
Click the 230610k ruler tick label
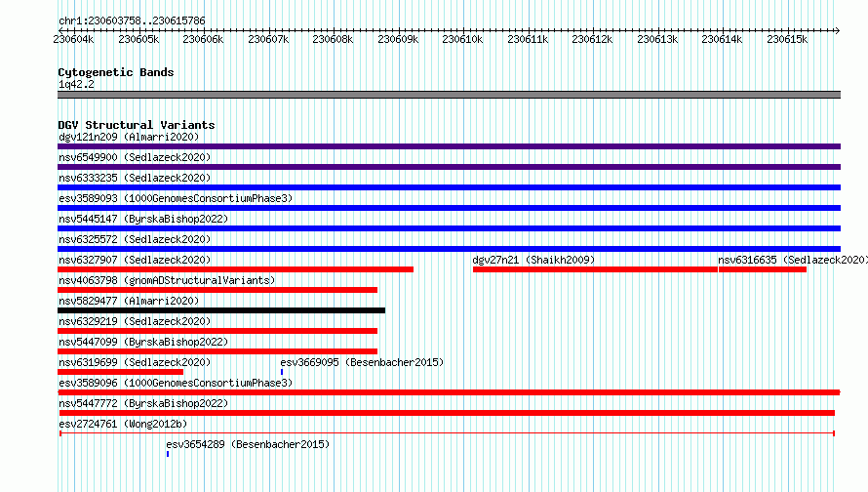pyautogui.click(x=462, y=39)
